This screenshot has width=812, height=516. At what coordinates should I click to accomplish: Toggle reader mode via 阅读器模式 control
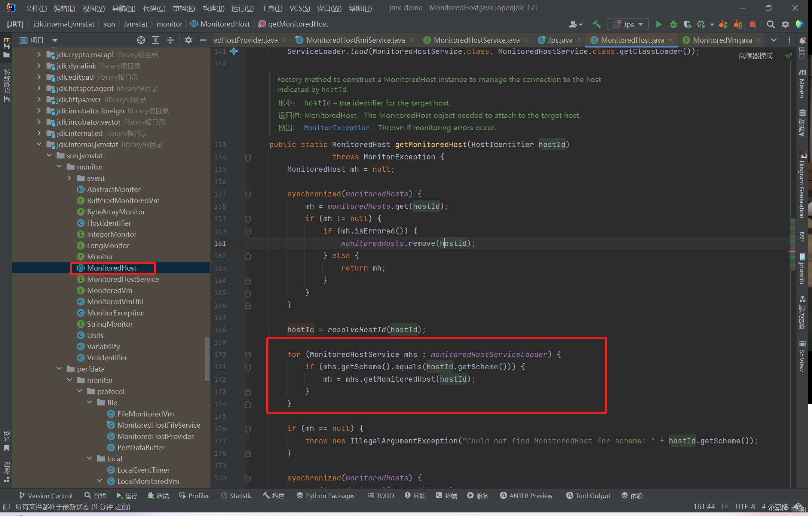pos(755,55)
